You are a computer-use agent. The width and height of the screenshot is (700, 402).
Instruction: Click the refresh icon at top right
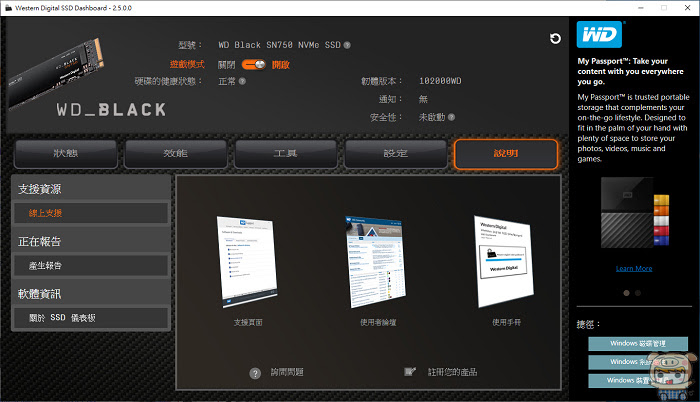pos(555,39)
